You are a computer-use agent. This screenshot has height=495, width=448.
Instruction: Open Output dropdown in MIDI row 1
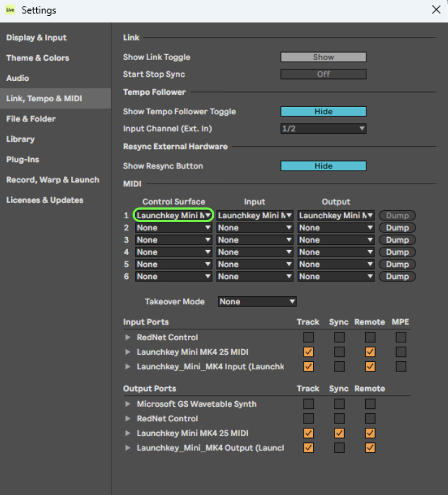click(x=335, y=216)
